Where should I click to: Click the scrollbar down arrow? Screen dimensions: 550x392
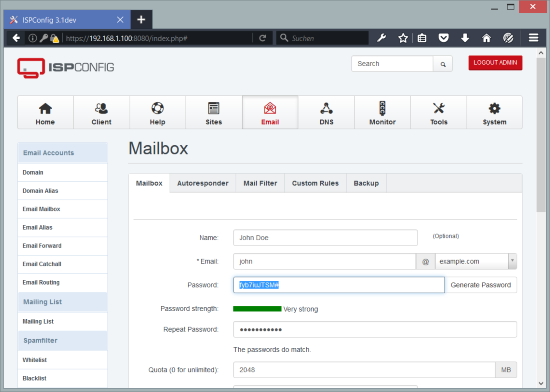click(541, 383)
